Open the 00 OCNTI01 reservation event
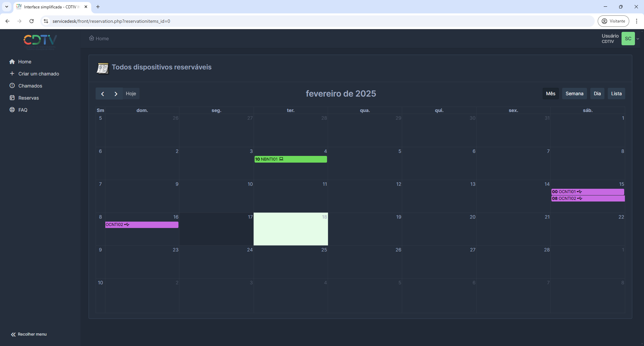Viewport: 644px width, 346px height. tap(588, 192)
